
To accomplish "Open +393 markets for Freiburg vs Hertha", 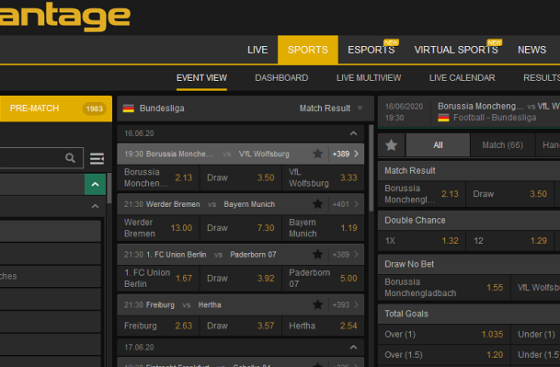I will click(x=346, y=305).
